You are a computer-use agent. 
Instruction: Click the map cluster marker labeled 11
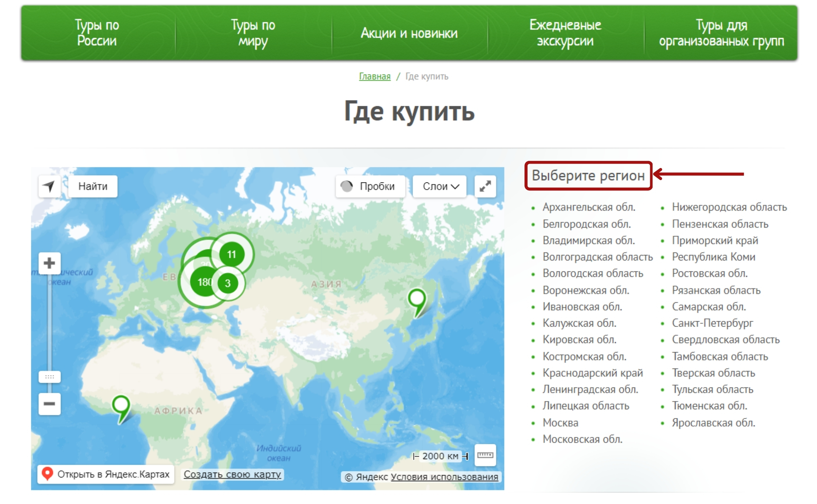pyautogui.click(x=232, y=254)
